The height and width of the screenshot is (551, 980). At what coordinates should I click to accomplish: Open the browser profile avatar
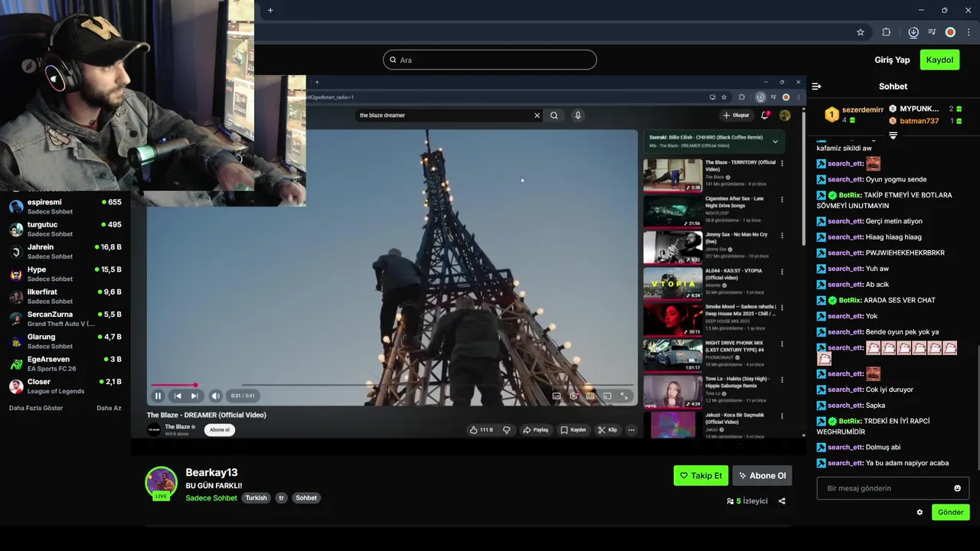point(950,32)
